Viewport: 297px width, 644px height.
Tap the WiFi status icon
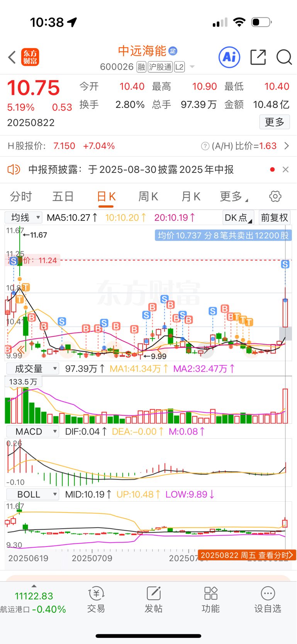coord(239,22)
